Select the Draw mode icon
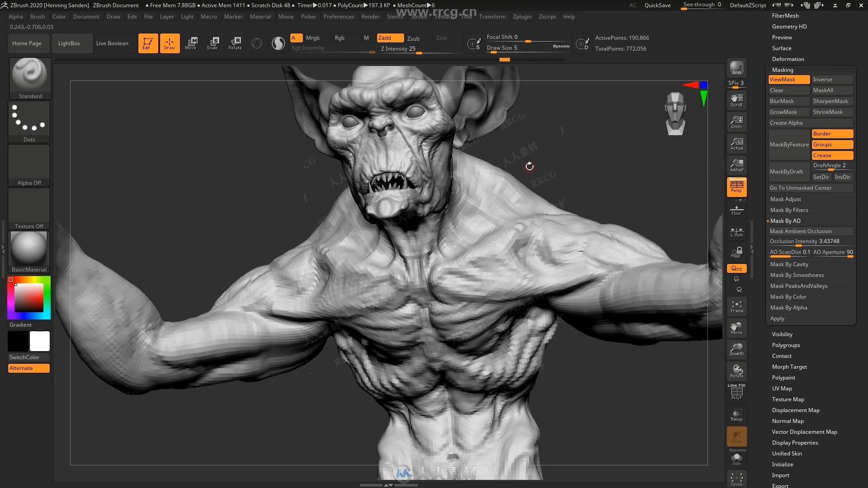Viewport: 868px width, 488px height. (x=170, y=43)
